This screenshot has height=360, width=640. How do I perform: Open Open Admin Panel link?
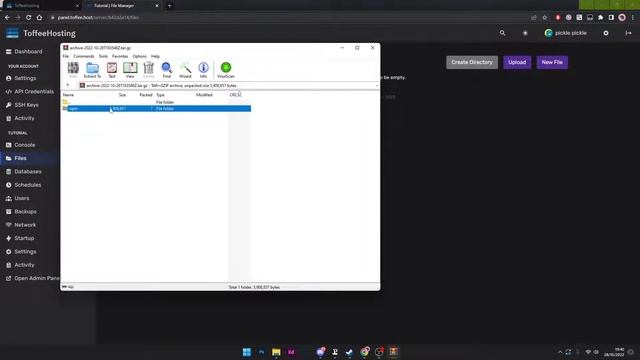tap(32, 278)
